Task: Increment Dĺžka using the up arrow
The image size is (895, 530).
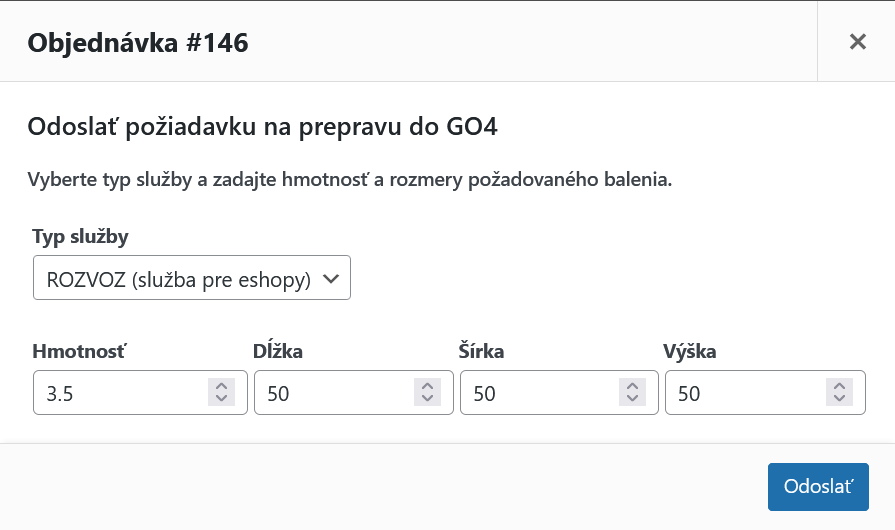Action: 427,386
